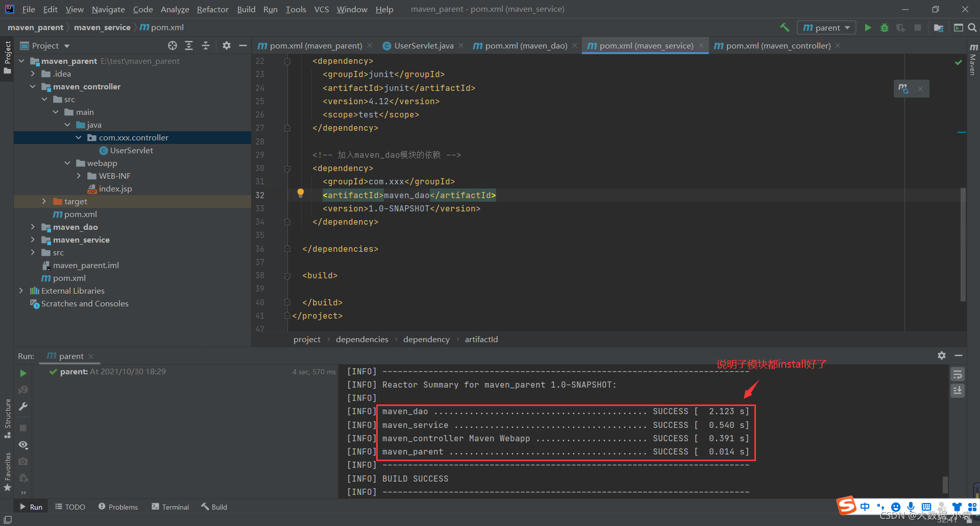Hide the Project tool window

[x=243, y=46]
